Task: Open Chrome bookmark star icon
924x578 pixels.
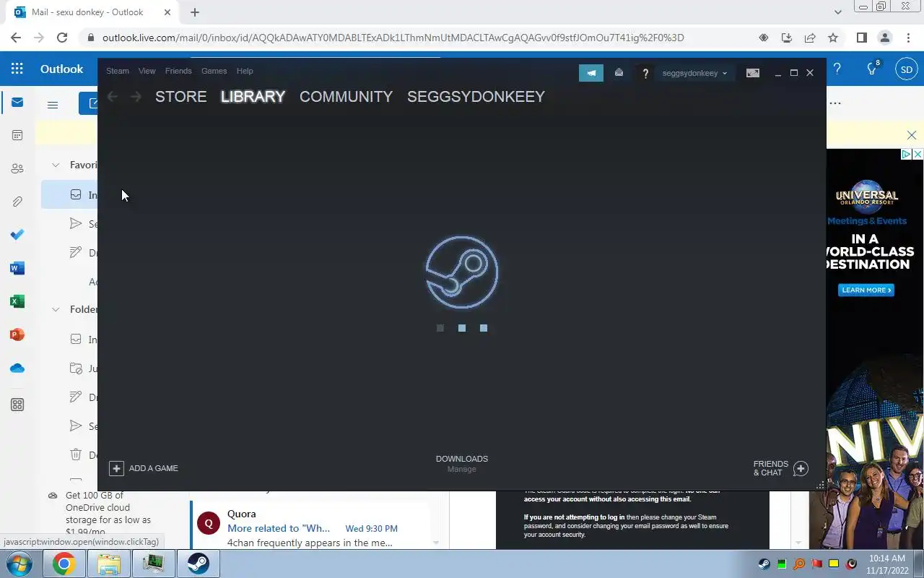Action: coord(833,38)
